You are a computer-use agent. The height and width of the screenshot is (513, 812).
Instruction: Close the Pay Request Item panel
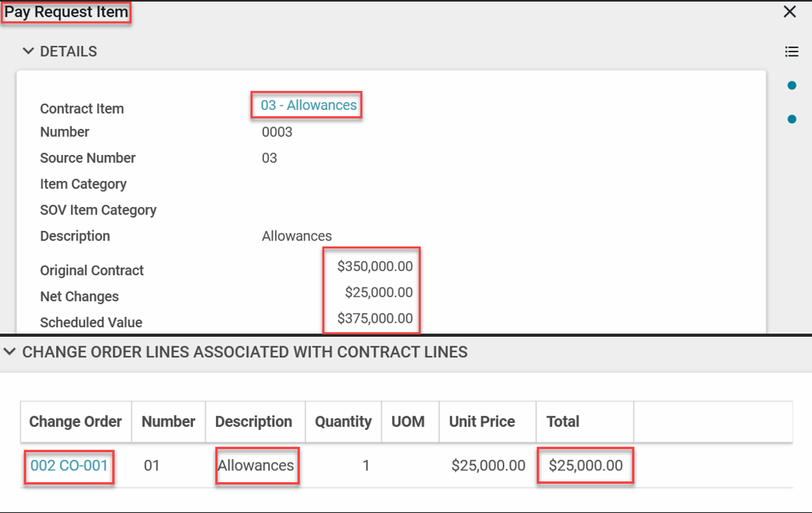coord(789,12)
